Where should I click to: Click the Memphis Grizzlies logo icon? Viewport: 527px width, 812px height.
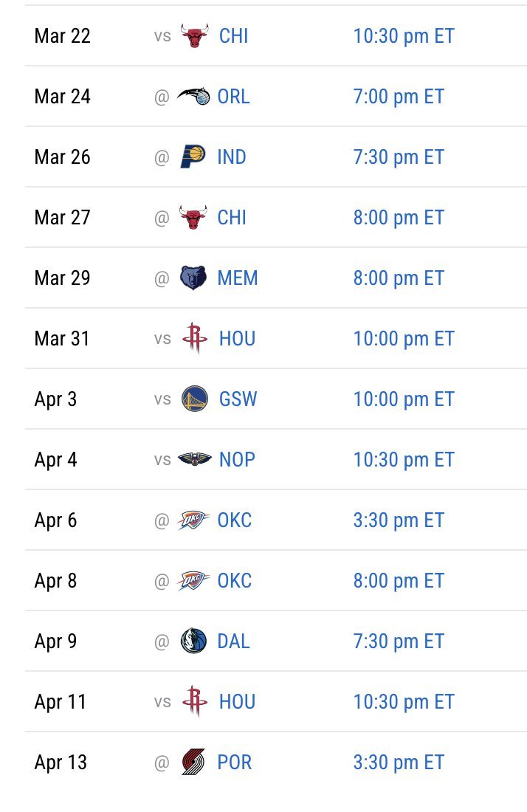point(193,278)
